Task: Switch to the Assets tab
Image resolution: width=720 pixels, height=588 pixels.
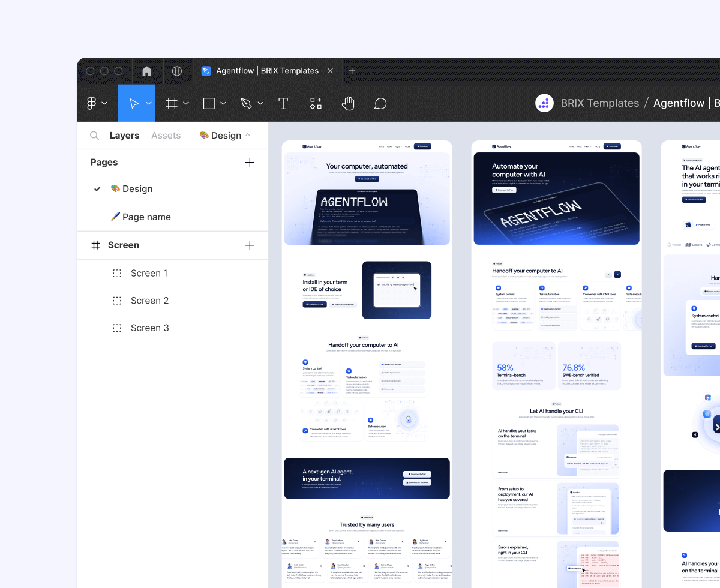Action: 166,135
